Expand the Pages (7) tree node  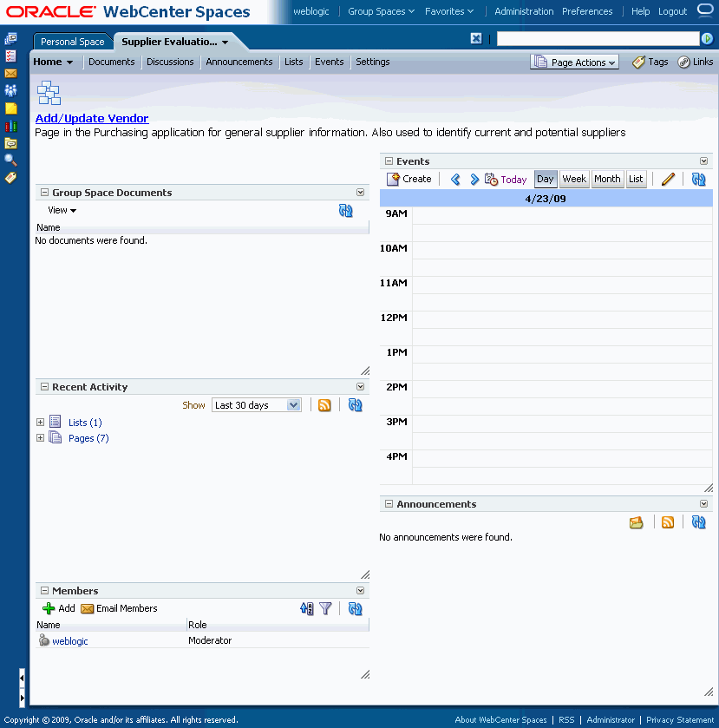pyautogui.click(x=41, y=438)
